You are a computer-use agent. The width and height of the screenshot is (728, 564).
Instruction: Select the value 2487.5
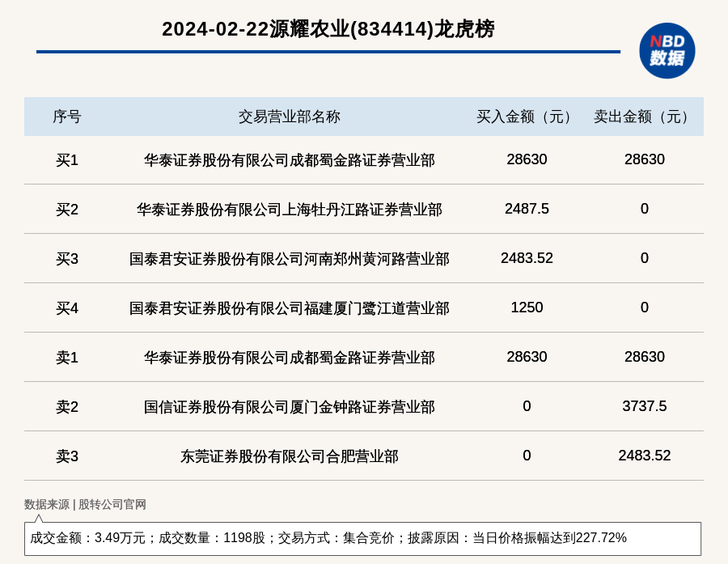(x=527, y=209)
